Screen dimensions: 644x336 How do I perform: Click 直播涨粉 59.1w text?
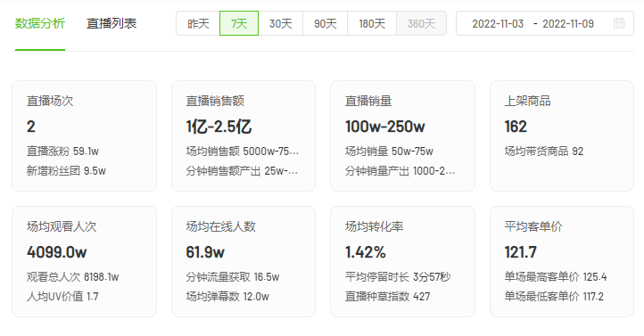62,152
